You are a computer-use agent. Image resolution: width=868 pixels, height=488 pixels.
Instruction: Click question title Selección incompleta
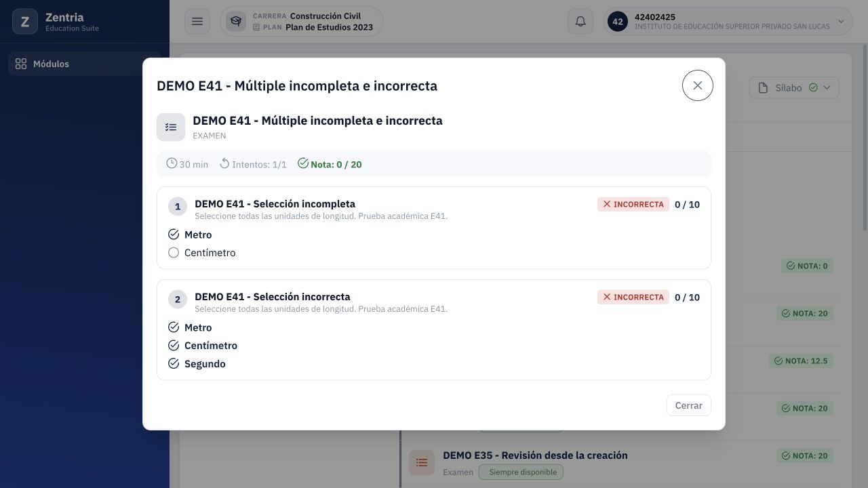(x=275, y=204)
